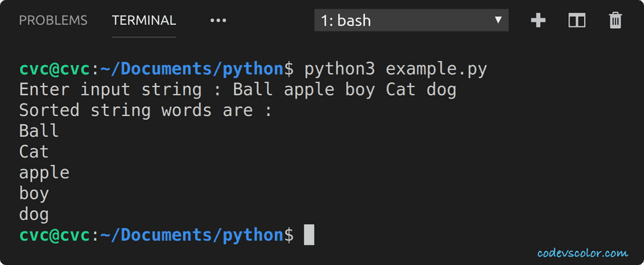
Task: Select the TERMINAL tab
Action: point(144,20)
